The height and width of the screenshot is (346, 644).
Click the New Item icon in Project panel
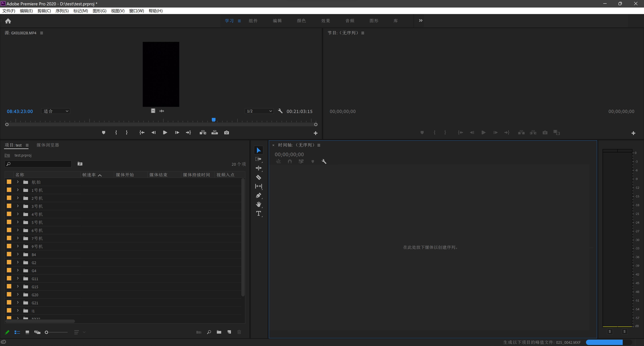point(229,332)
